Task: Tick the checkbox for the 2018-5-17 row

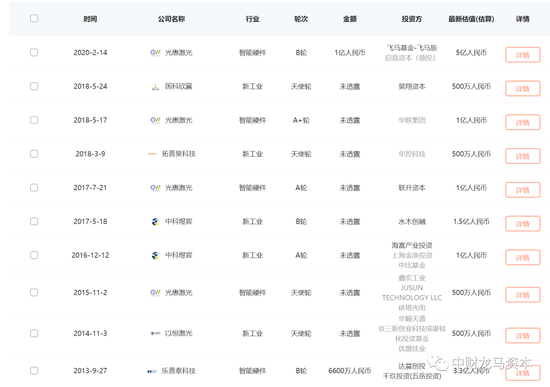Action: (x=34, y=120)
